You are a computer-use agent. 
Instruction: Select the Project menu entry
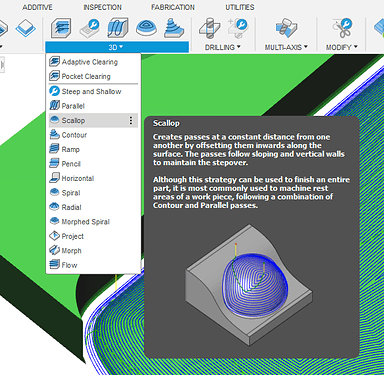[x=93, y=236]
